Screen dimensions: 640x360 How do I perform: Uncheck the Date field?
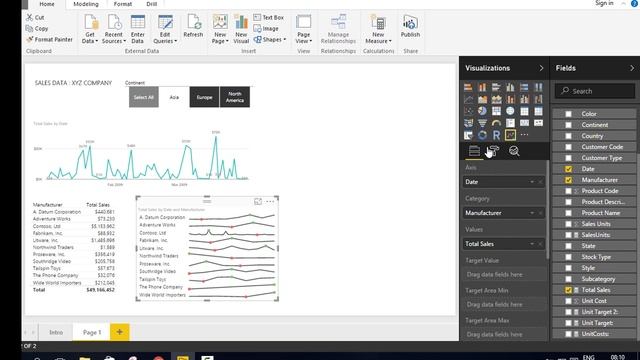click(568, 169)
